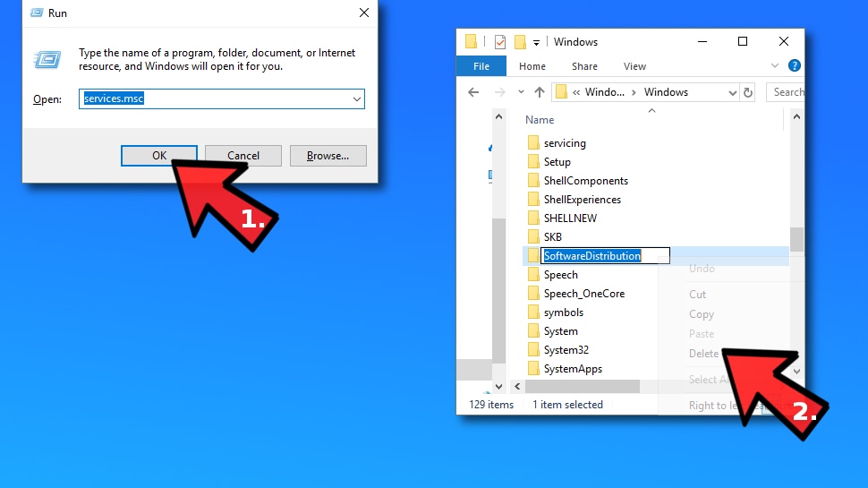Screen dimensions: 868x488
Task: Select the SKB folder
Action: (x=552, y=237)
